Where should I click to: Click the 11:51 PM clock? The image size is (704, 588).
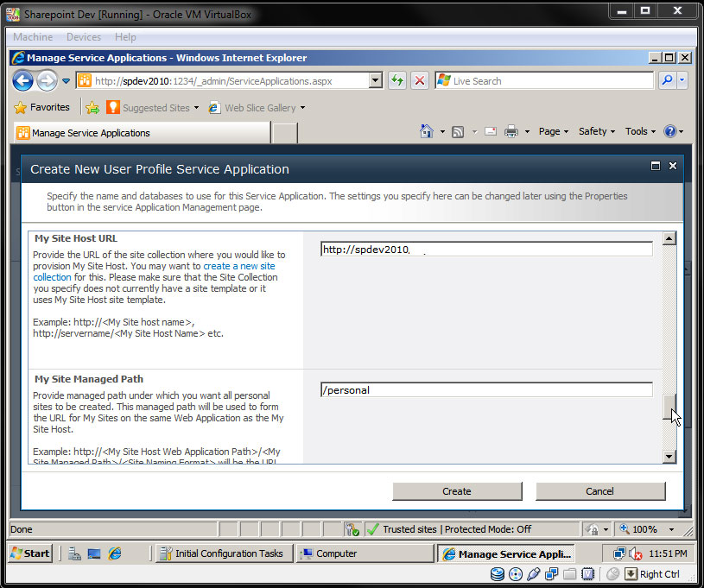coord(668,553)
